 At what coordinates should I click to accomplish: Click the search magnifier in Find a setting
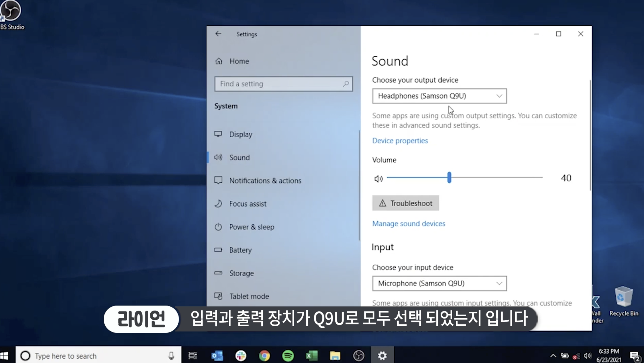pos(346,84)
